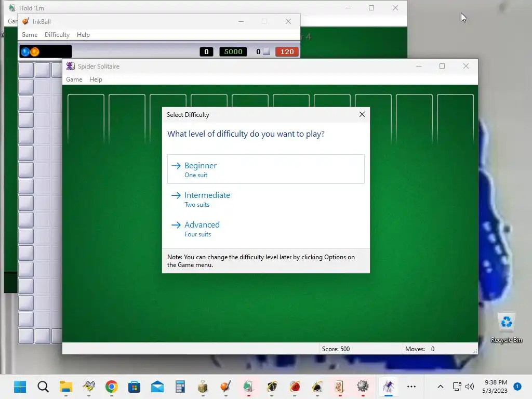Open taskbar Search
Screen dimensions: 532x399
43,387
